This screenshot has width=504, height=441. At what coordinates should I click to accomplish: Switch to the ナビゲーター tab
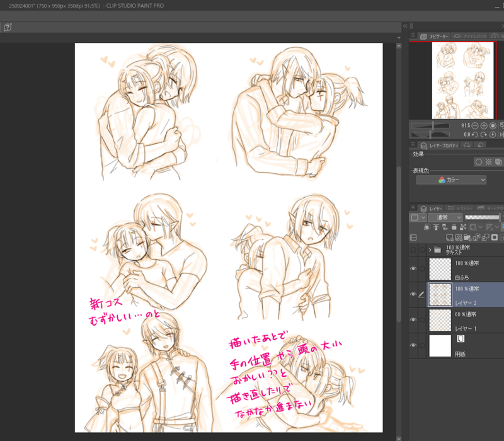coord(434,37)
